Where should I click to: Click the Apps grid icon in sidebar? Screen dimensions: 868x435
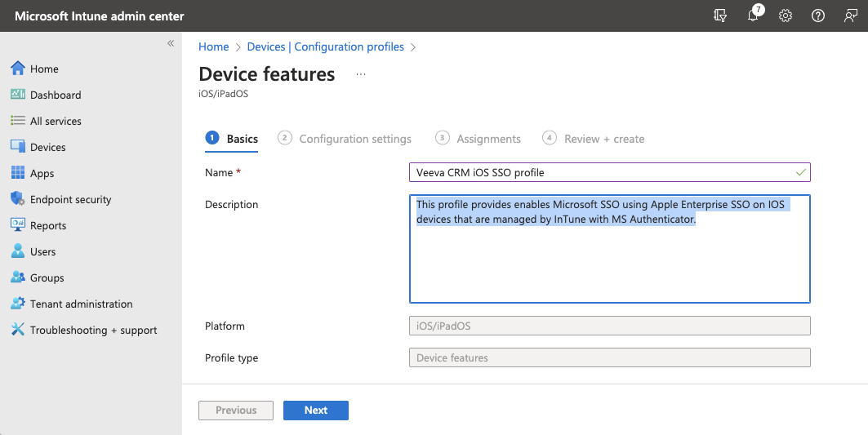coord(18,173)
